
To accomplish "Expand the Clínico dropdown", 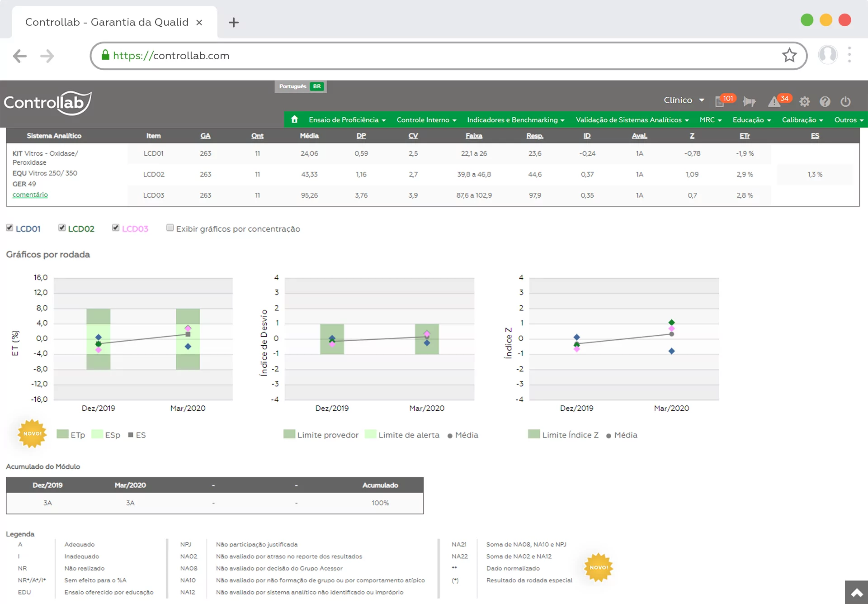I will click(x=684, y=100).
